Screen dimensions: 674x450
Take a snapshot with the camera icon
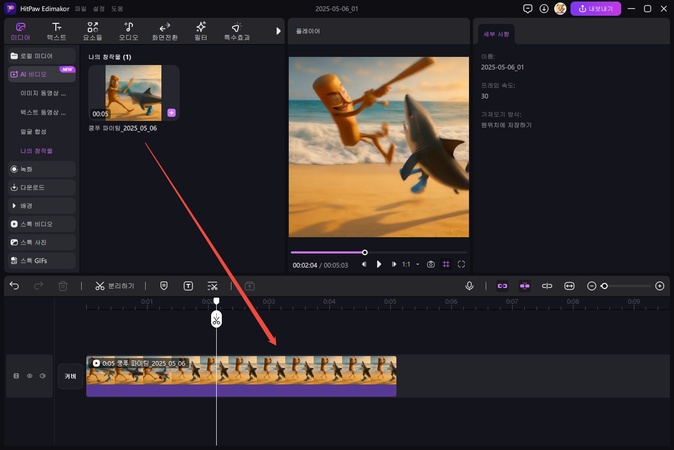click(431, 264)
